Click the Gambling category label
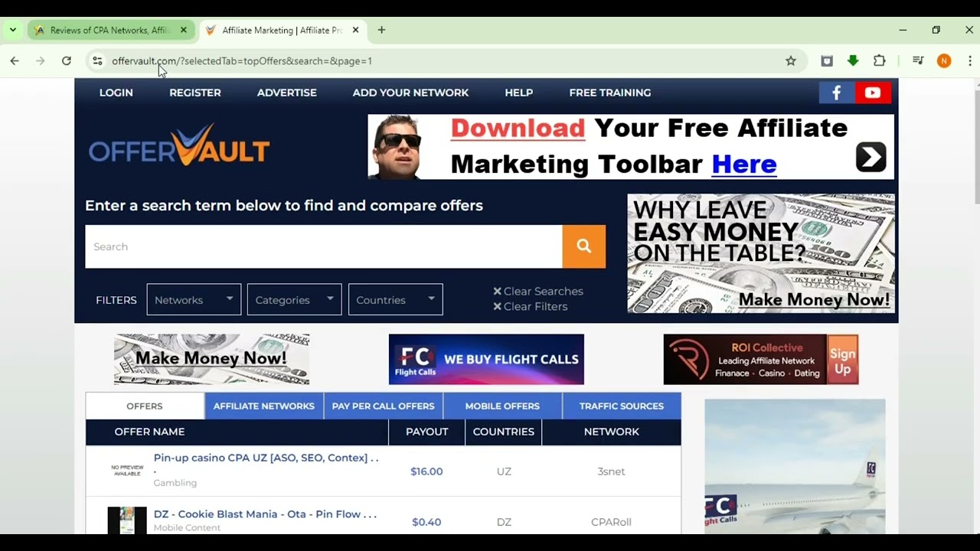The height and width of the screenshot is (551, 980). point(175,483)
